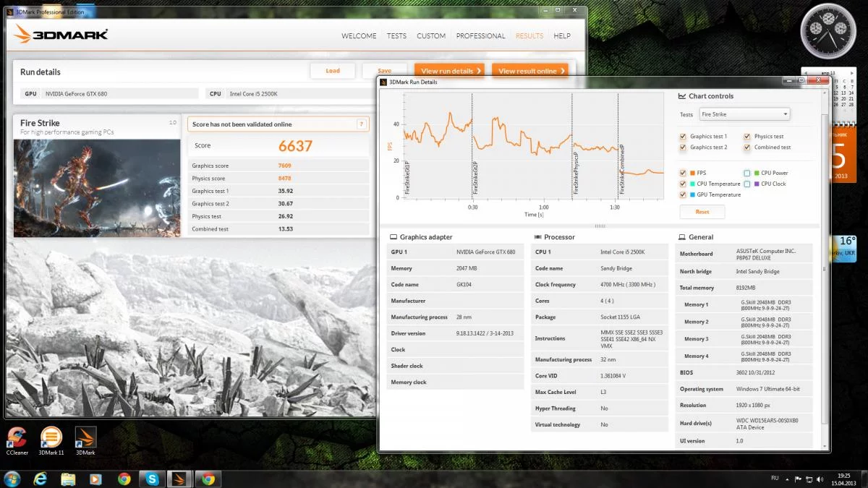Image resolution: width=868 pixels, height=488 pixels.
Task: Click the Save button in Run details
Action: tap(385, 71)
